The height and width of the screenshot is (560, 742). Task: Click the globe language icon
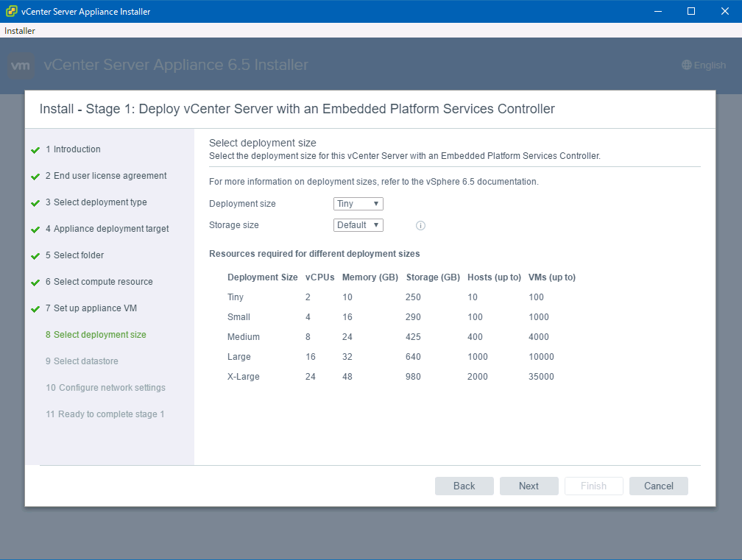tap(687, 65)
